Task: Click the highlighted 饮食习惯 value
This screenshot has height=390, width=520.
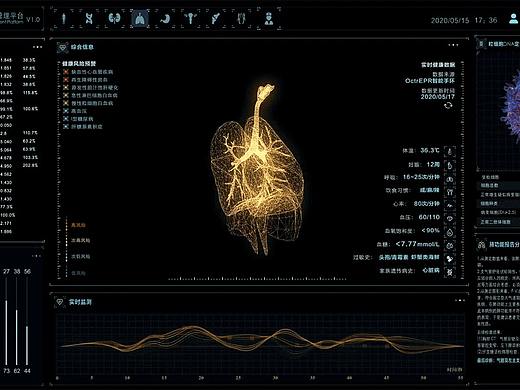Action: point(430,190)
